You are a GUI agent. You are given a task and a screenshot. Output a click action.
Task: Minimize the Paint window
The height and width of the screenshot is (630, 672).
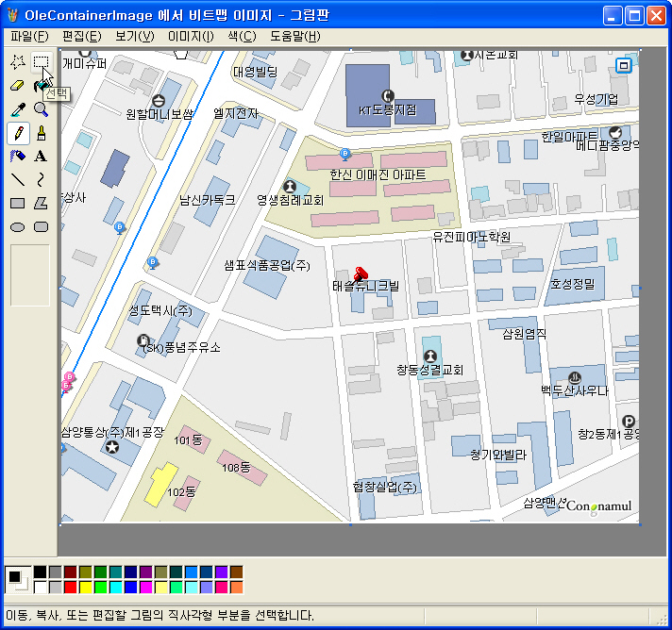click(x=612, y=16)
